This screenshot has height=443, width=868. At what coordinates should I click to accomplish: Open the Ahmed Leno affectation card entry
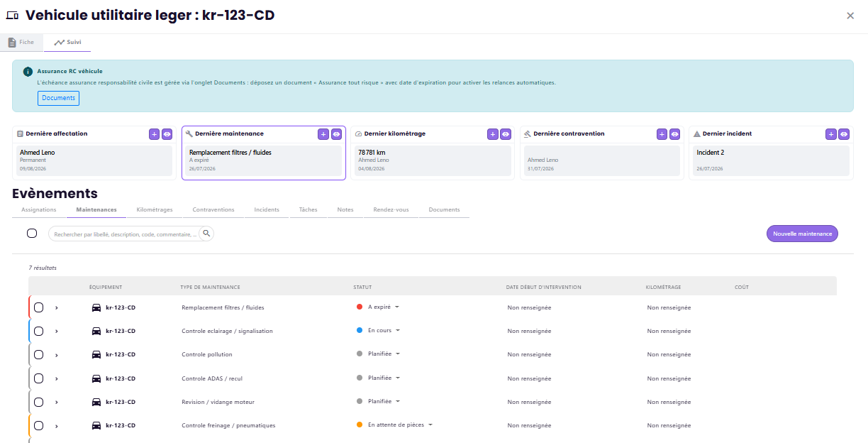click(x=94, y=160)
